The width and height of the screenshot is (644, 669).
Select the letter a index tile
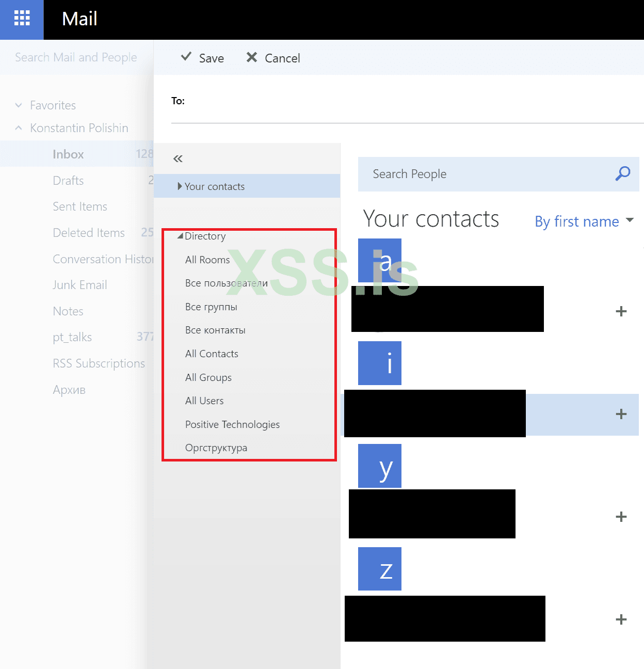coord(380,260)
